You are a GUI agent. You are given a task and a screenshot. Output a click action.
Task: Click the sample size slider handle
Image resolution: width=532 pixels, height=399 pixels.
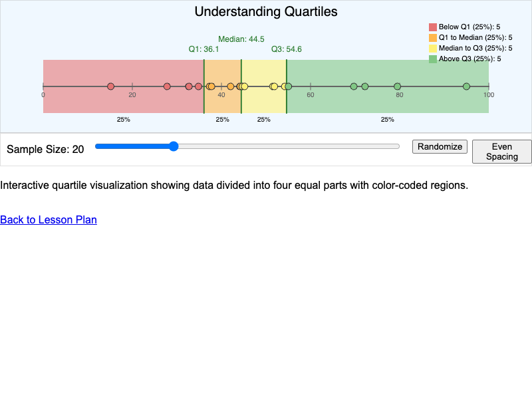click(174, 146)
